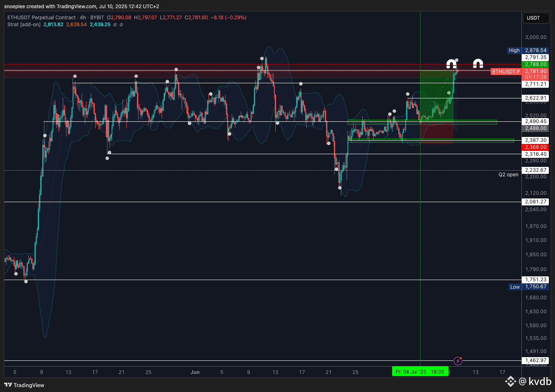Click the green target label 2,788.00

536,64
